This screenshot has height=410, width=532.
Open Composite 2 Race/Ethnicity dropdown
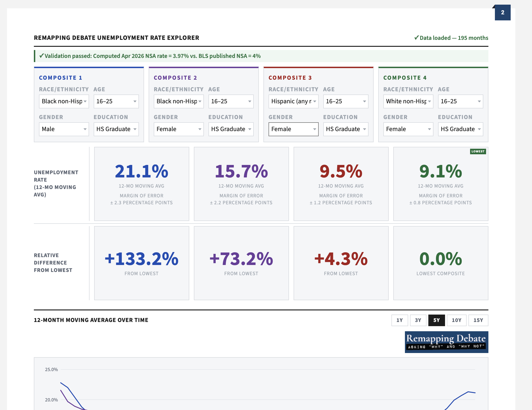pos(179,101)
